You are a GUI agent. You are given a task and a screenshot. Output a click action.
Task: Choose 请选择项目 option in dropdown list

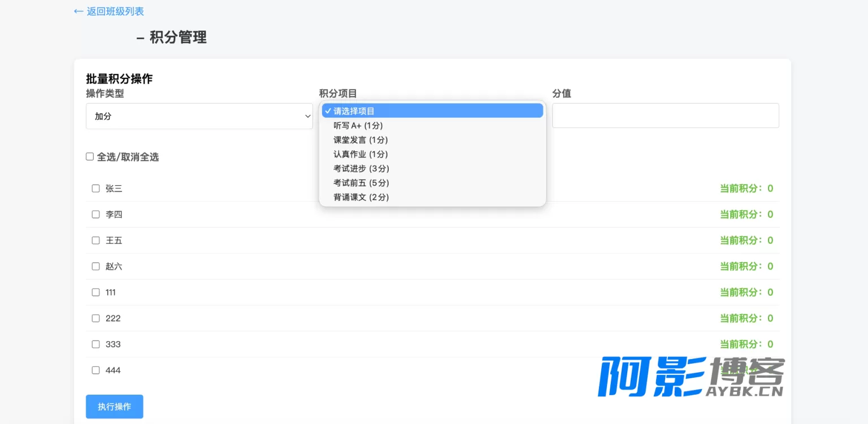(432, 111)
